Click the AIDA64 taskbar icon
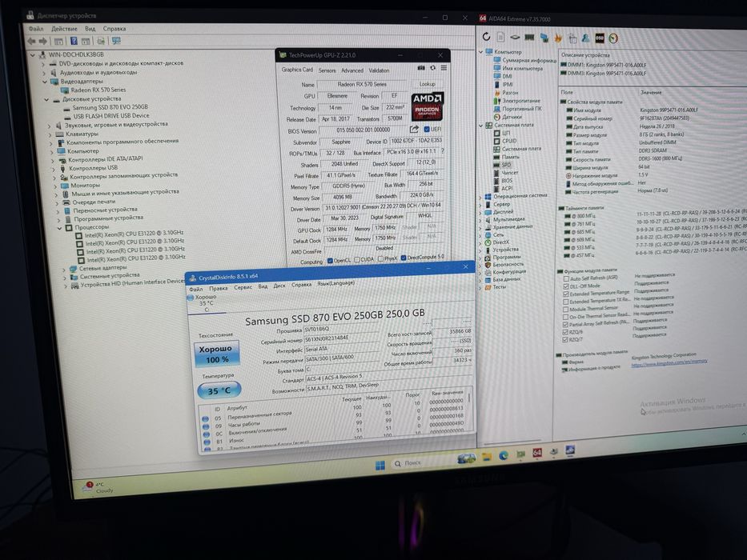The height and width of the screenshot is (560, 747). (x=537, y=453)
